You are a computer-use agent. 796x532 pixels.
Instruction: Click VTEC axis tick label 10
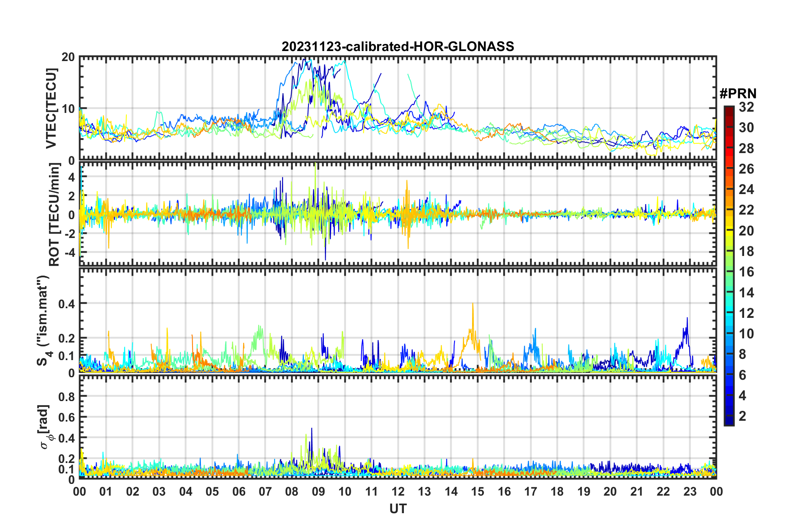tap(68, 109)
